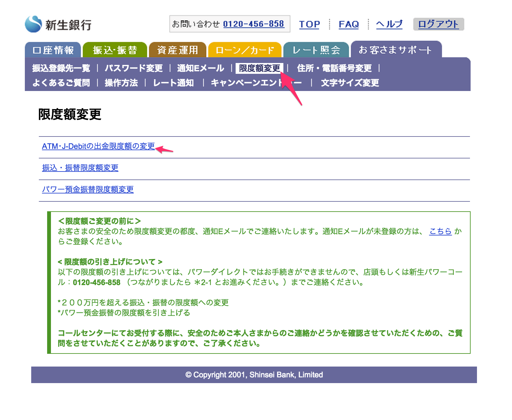Image resolution: width=512 pixels, height=420 pixels.
Task: Select キャンペーンエントリー submenu item
Action: [x=256, y=83]
